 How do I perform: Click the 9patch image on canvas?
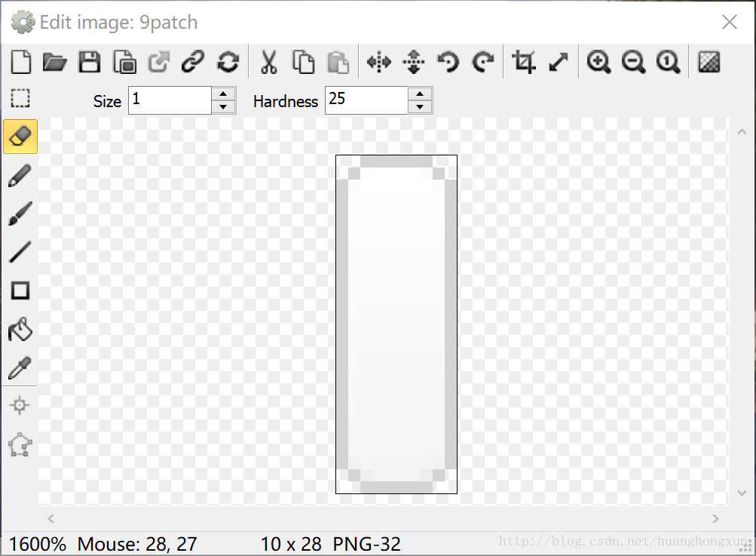tap(396, 324)
